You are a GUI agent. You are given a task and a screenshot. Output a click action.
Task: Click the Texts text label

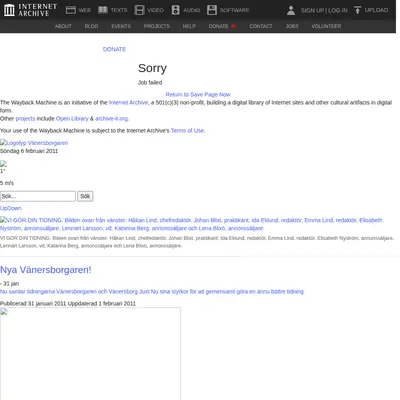(x=119, y=10)
